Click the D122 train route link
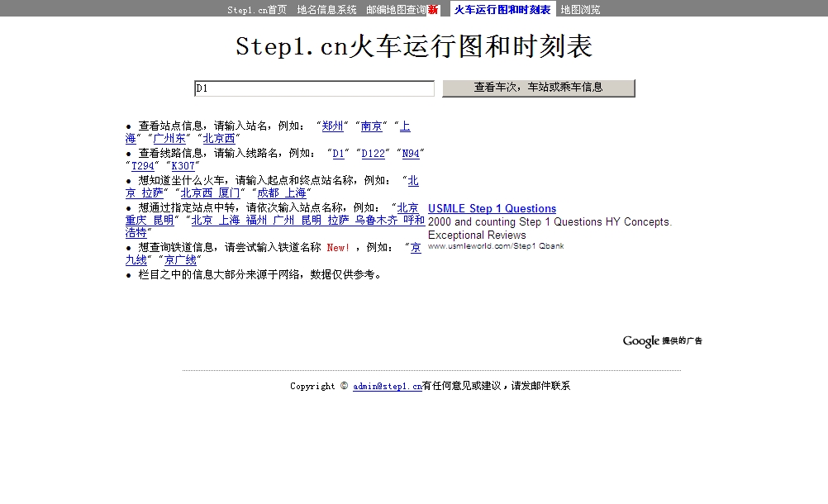828x504 pixels. (x=374, y=154)
